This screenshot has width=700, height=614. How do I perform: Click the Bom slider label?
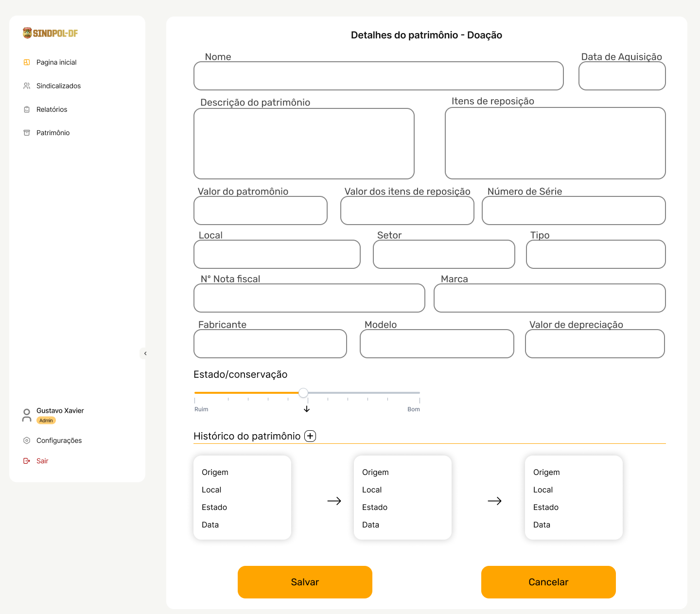[414, 409]
